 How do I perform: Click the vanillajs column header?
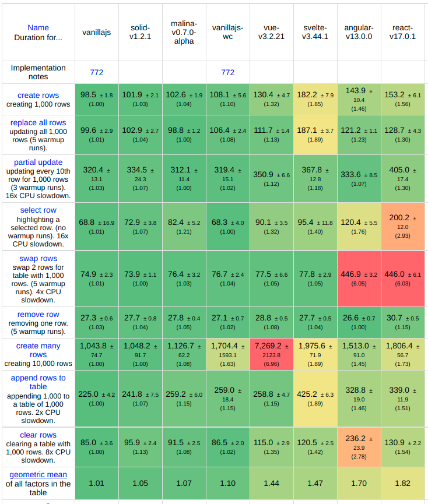(96, 32)
